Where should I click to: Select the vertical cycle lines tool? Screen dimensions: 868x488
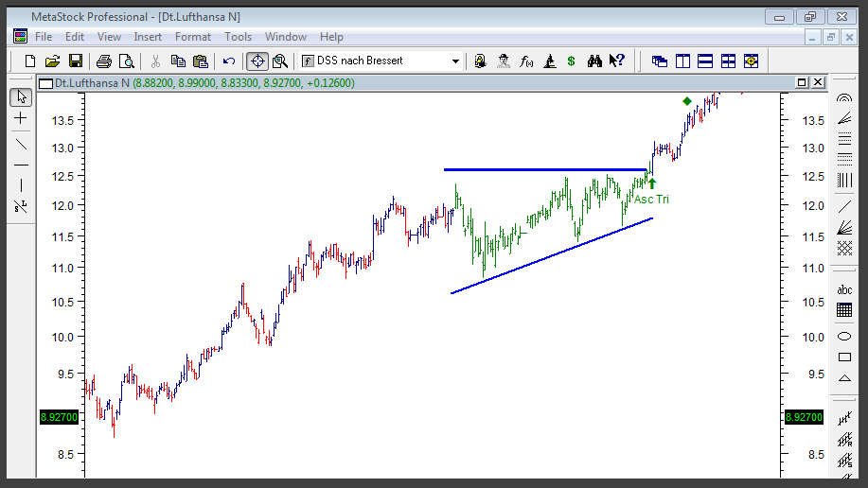tap(844, 181)
